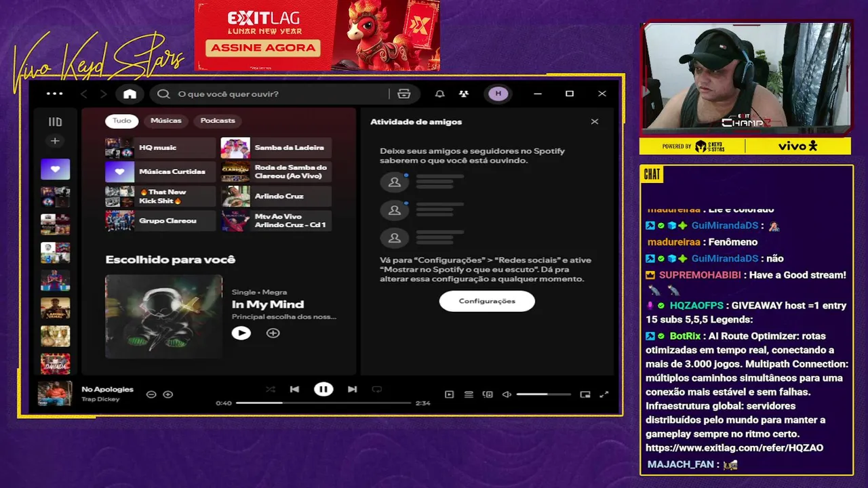The image size is (868, 488).
Task: Open Mtv Ao Vivo Arlindo Cruz
Action: (x=276, y=221)
